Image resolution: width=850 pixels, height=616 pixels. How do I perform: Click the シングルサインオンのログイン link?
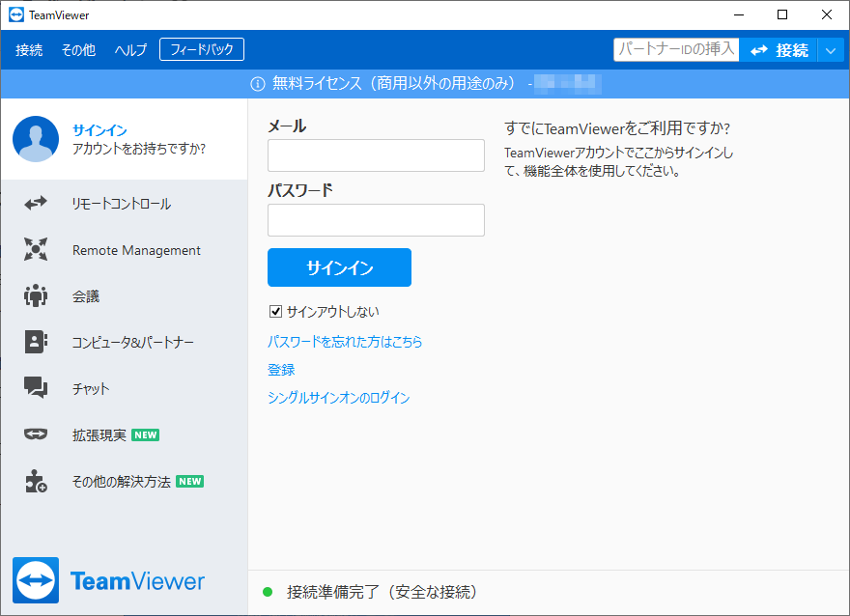coord(339,397)
